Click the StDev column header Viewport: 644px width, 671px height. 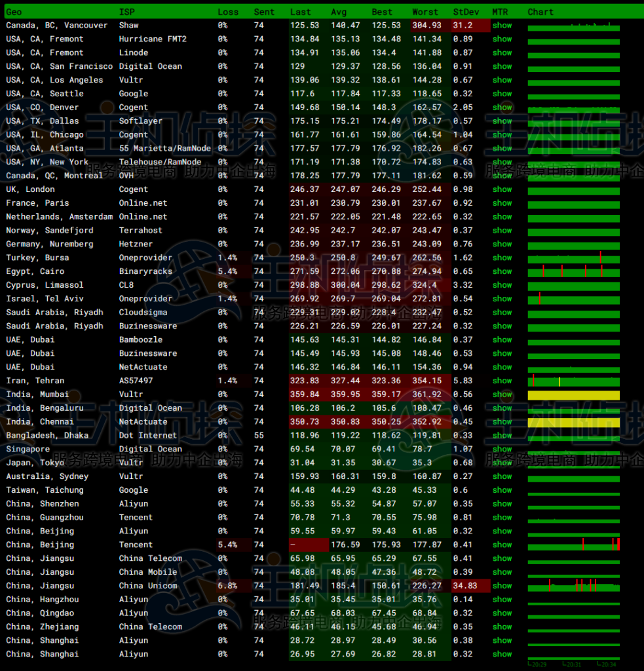[466, 12]
